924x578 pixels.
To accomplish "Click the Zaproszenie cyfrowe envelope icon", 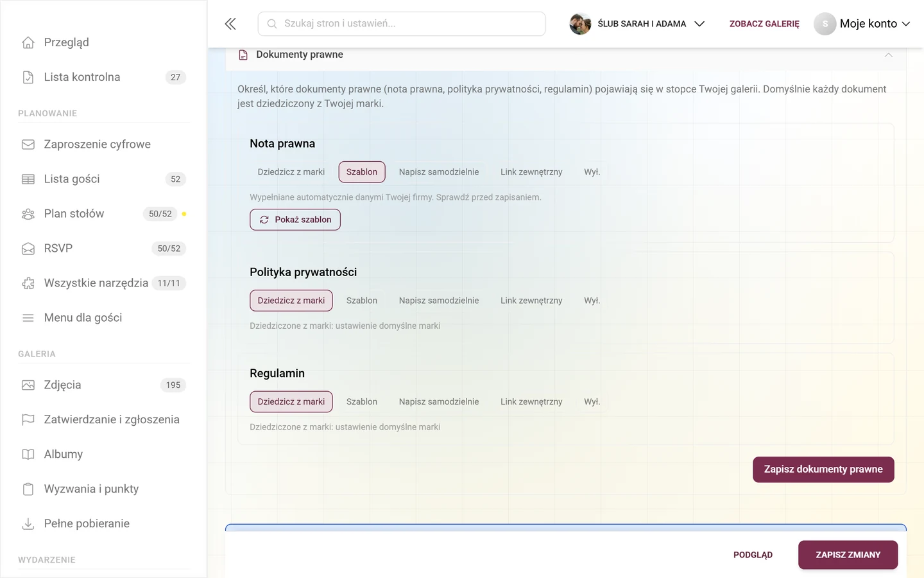I will (x=28, y=144).
